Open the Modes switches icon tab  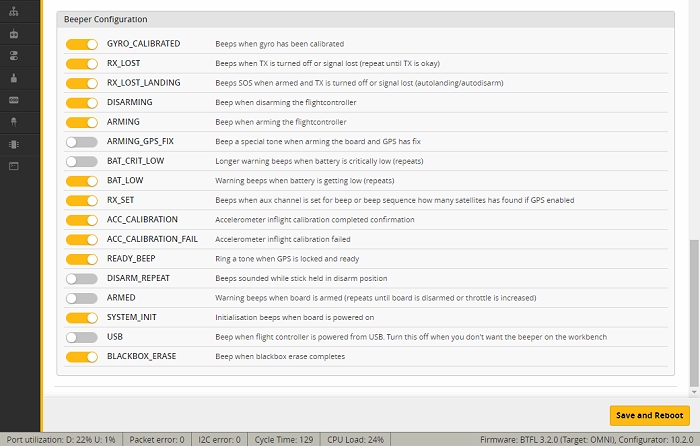(14, 56)
